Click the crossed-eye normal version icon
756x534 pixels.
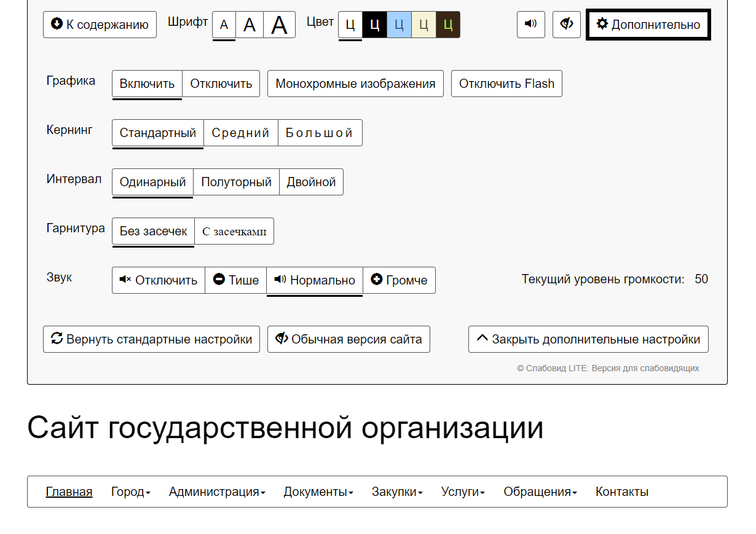tap(566, 25)
